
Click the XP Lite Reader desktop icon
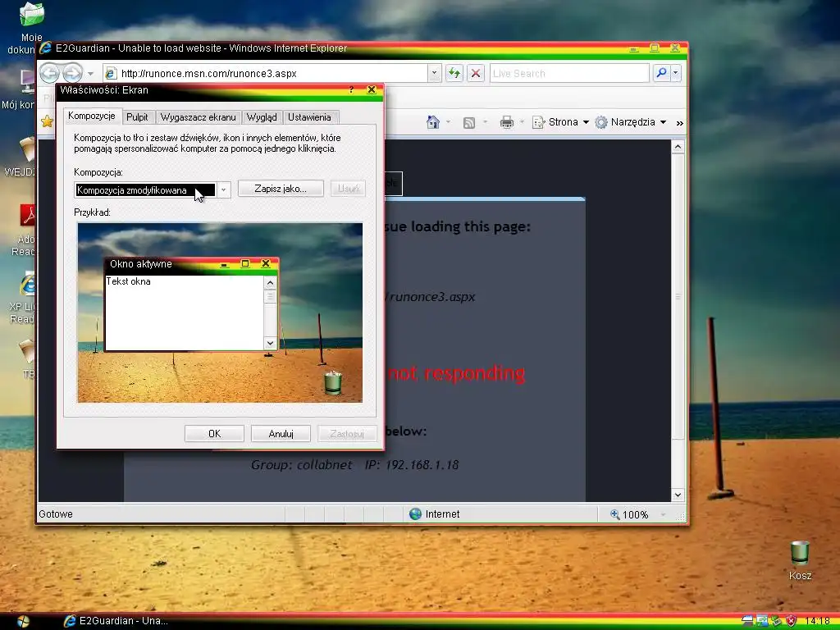[x=28, y=285]
